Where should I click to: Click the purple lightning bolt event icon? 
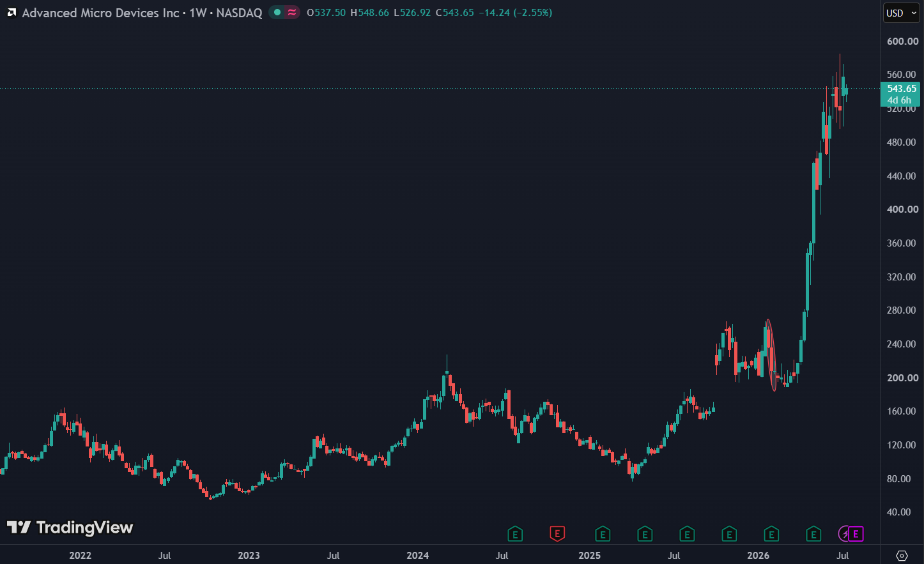844,534
